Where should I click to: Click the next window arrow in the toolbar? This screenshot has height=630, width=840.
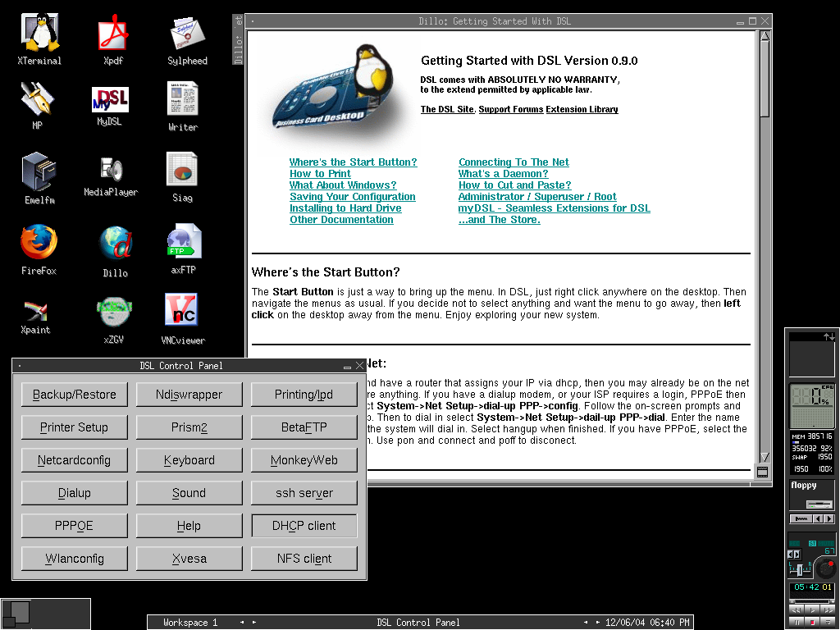point(598,623)
